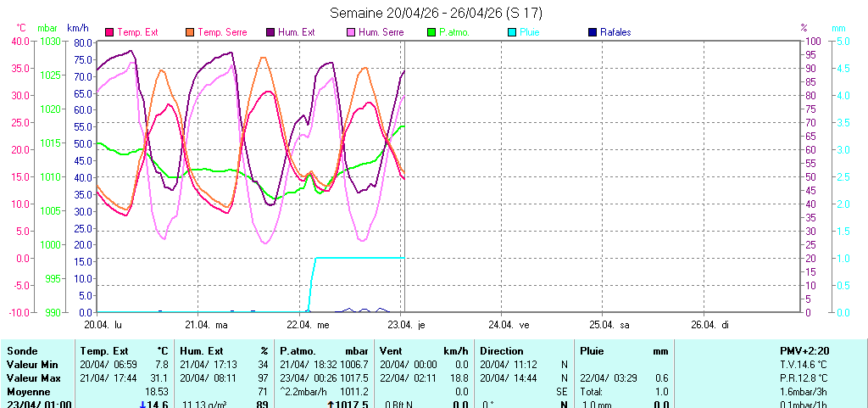Screen dimensions: 868x408
Task: Click the violet Hum. Serre legend square
Action: [351, 32]
